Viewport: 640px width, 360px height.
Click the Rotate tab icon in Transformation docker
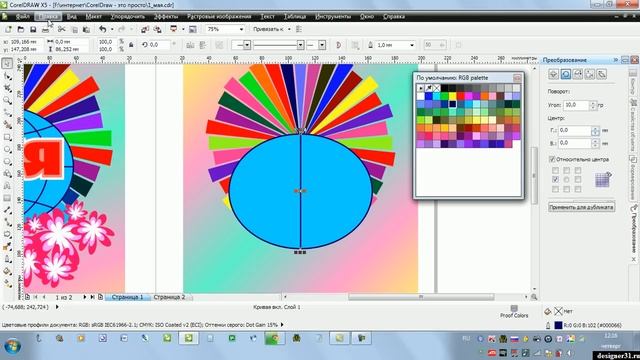566,74
